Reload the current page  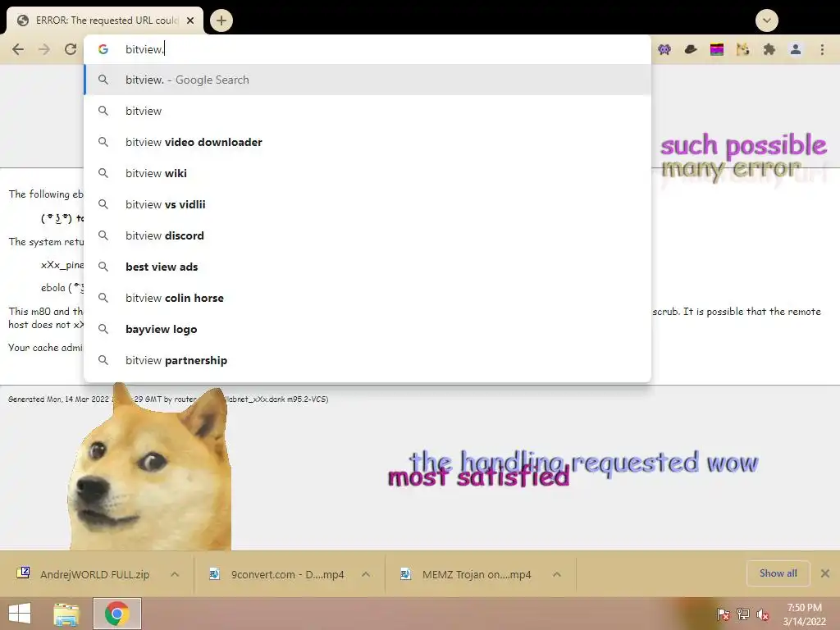(71, 49)
